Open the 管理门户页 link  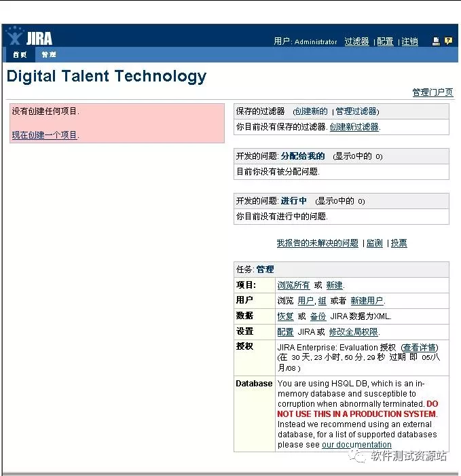[432, 92]
